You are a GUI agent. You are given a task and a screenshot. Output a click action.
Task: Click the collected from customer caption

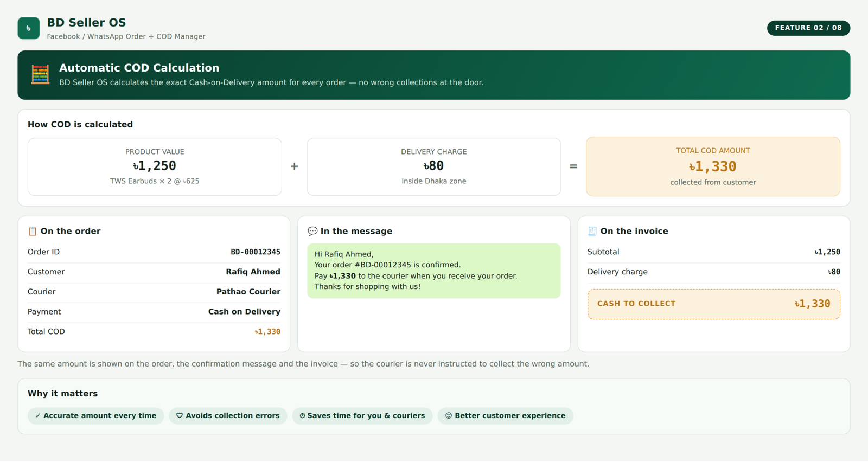pyautogui.click(x=713, y=182)
